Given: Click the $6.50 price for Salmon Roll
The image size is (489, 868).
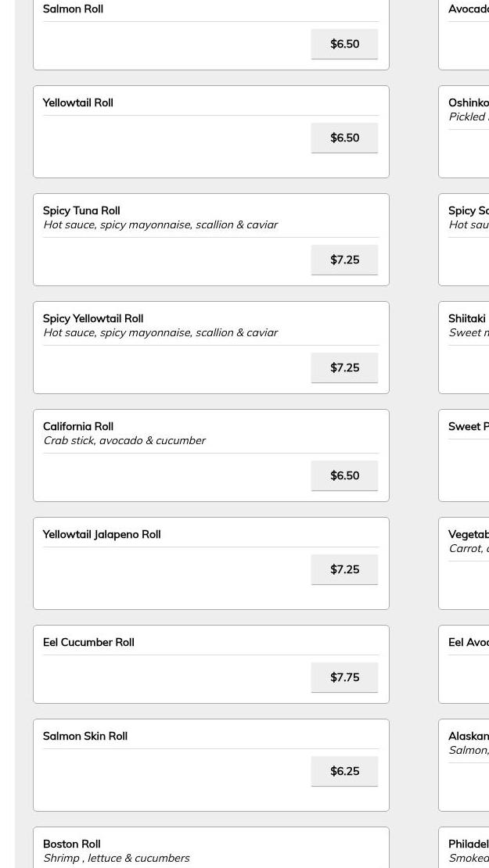Looking at the screenshot, I should point(344,44).
